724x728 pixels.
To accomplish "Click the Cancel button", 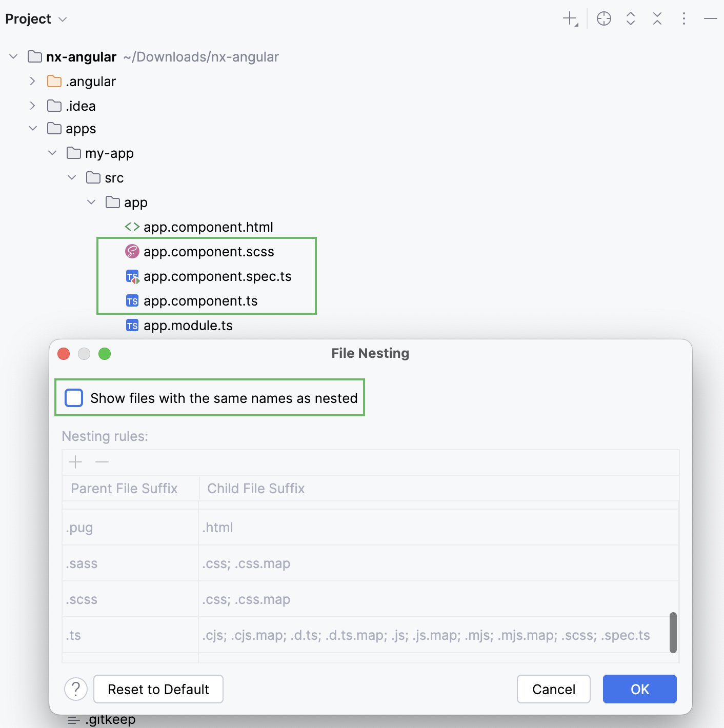I will tap(554, 689).
